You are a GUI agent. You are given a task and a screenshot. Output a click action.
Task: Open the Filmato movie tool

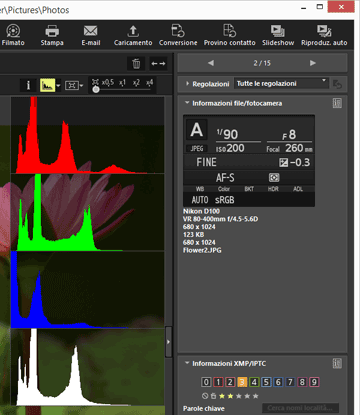click(x=13, y=35)
